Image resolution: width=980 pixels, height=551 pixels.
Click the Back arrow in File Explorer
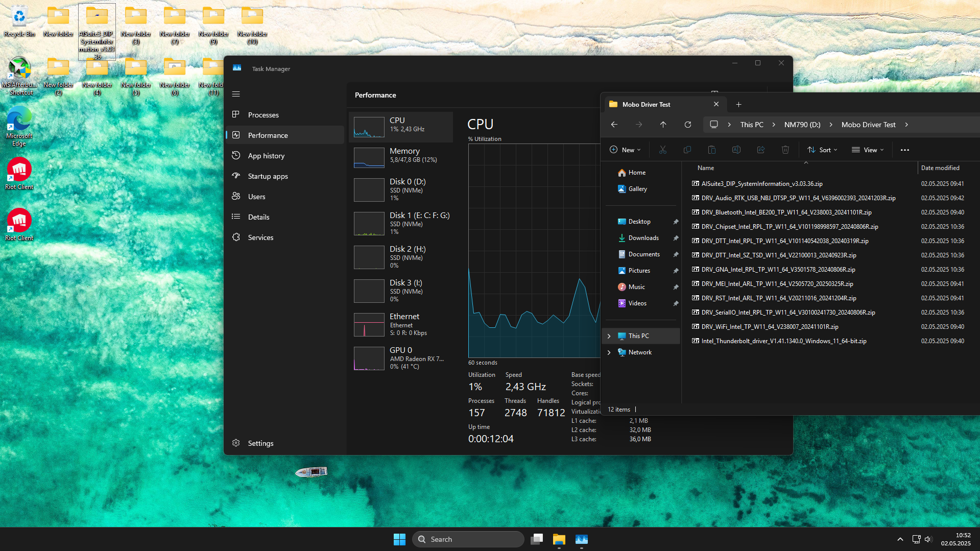click(x=614, y=125)
